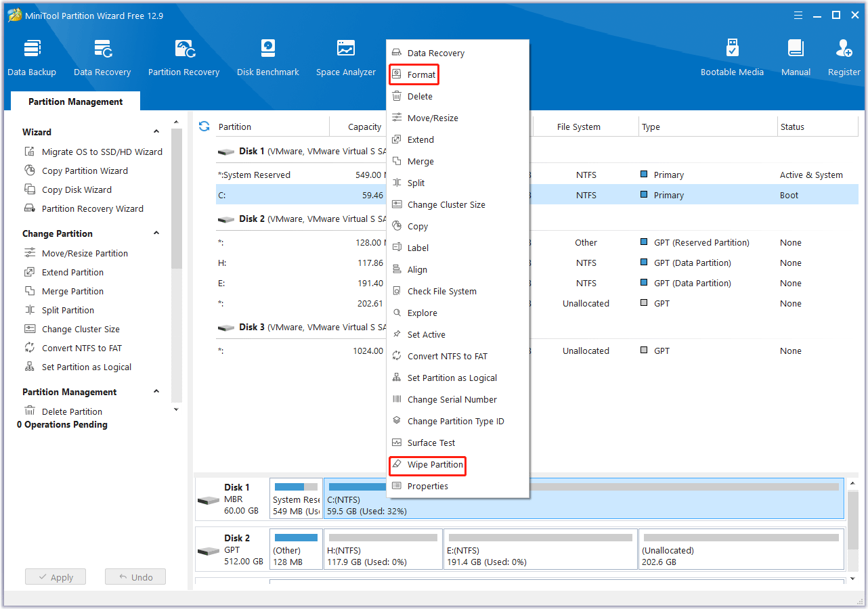The width and height of the screenshot is (868, 609).
Task: Open Migrate OS to SSD/HD Wizard
Action: 102,152
